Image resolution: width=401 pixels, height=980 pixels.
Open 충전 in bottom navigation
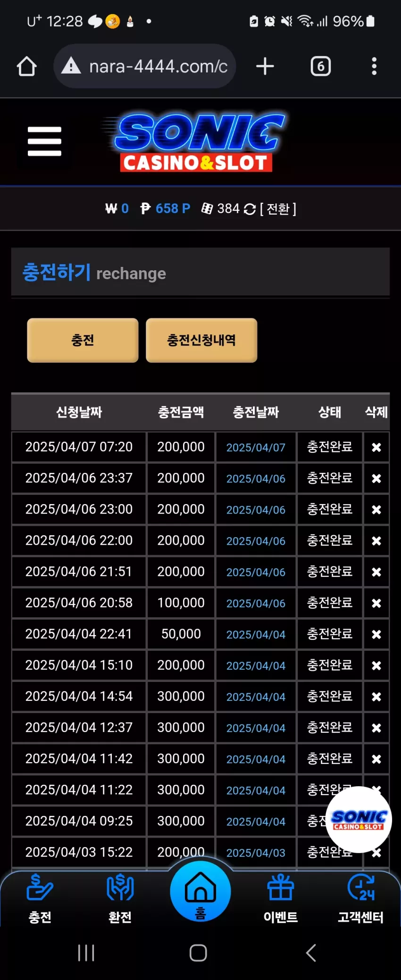(40, 898)
